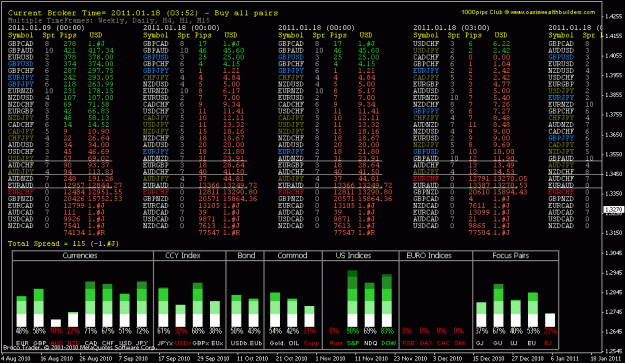Select the 263.99 USD value
Viewport: 625px width, 363px height.
coord(101,84)
